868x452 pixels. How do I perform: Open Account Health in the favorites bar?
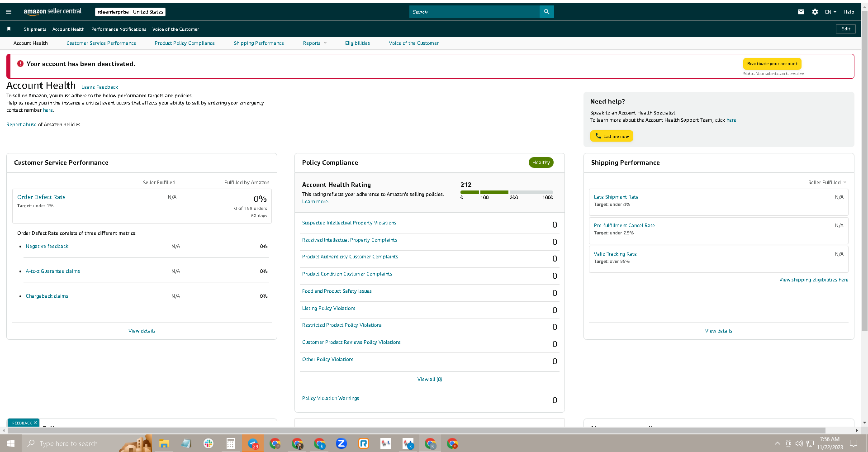pyautogui.click(x=68, y=29)
